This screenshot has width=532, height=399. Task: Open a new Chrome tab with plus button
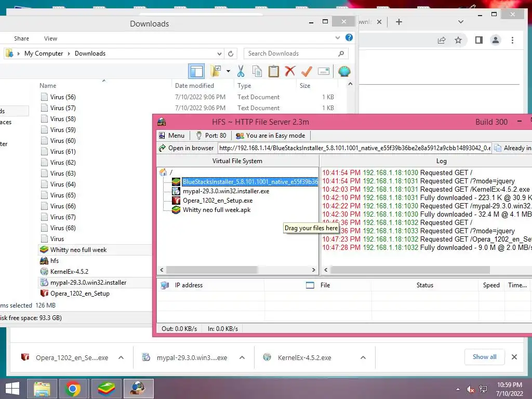click(x=399, y=22)
